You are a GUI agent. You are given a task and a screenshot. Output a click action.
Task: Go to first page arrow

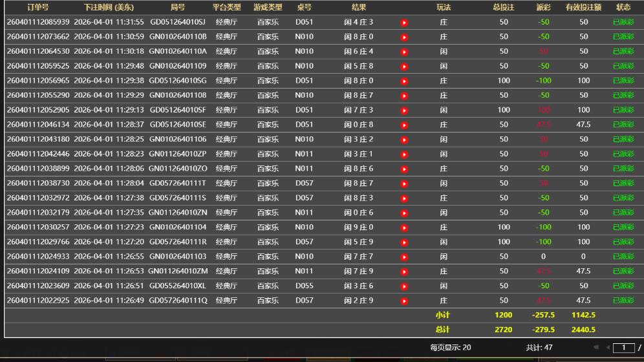click(596, 348)
